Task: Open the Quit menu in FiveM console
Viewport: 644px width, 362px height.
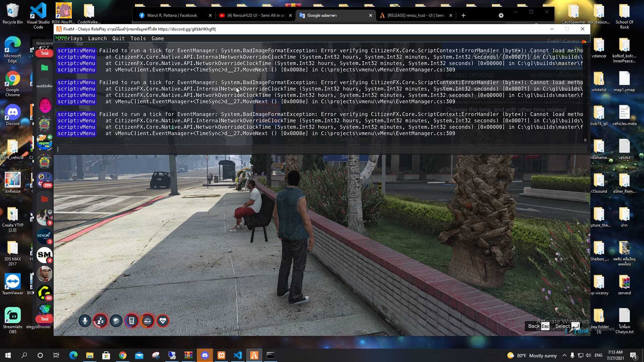Action: click(x=118, y=39)
